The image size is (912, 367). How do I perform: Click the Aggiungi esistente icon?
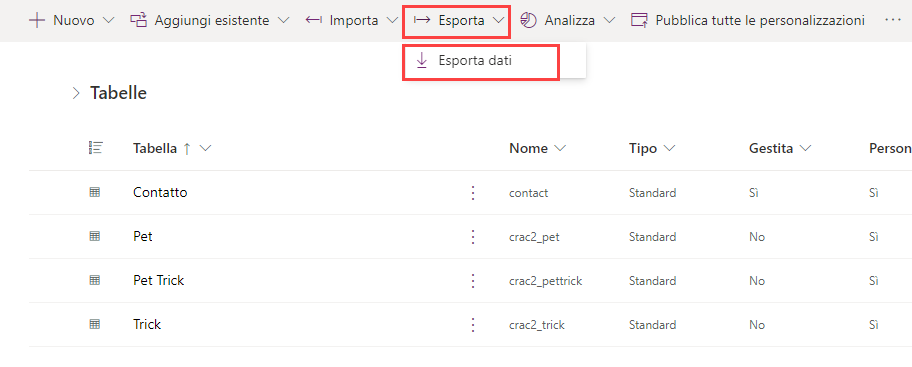pyautogui.click(x=138, y=20)
